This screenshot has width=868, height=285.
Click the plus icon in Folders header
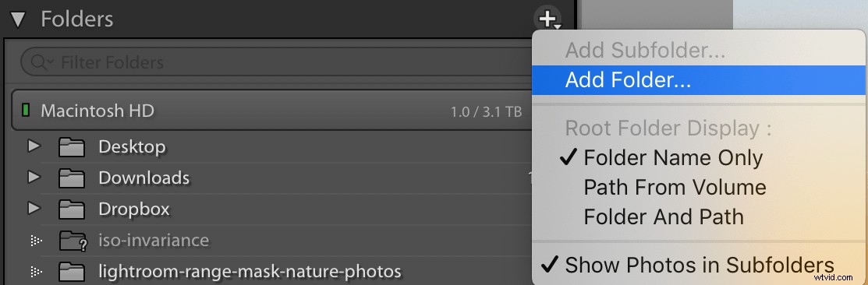pyautogui.click(x=548, y=19)
